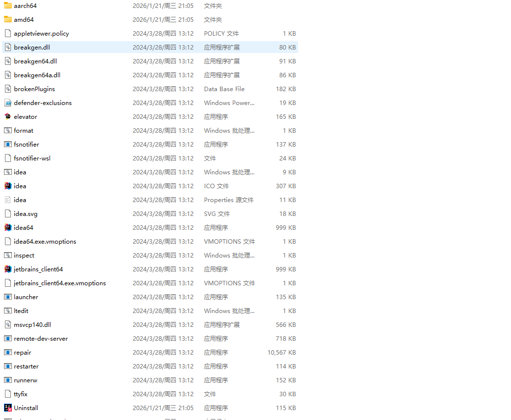Click the idea64 application icon
This screenshot has height=420, width=511.
pyautogui.click(x=7, y=228)
